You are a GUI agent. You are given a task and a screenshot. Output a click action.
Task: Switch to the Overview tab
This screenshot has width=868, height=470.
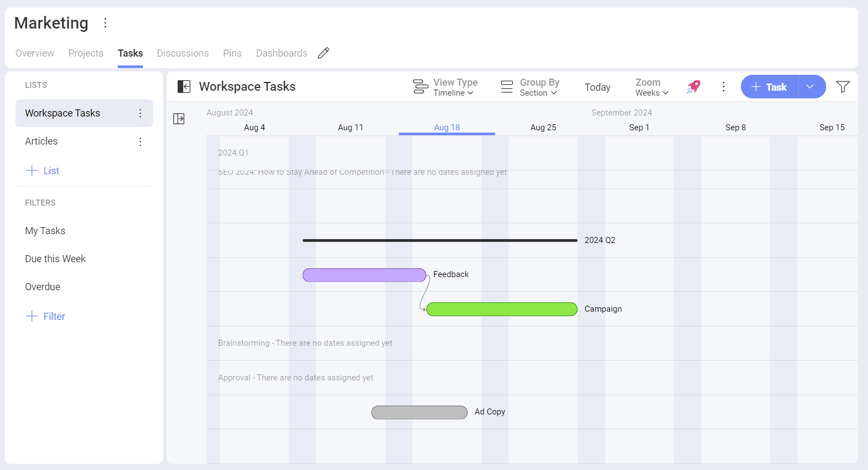35,53
